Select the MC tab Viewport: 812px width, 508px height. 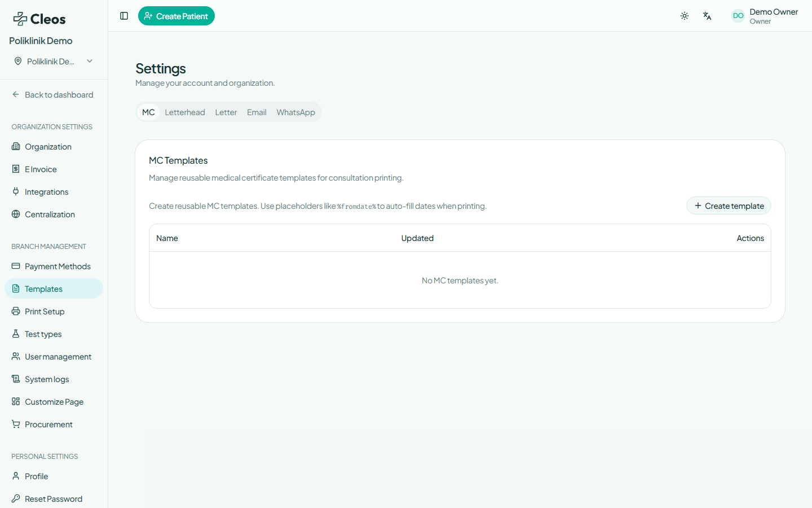pyautogui.click(x=148, y=112)
